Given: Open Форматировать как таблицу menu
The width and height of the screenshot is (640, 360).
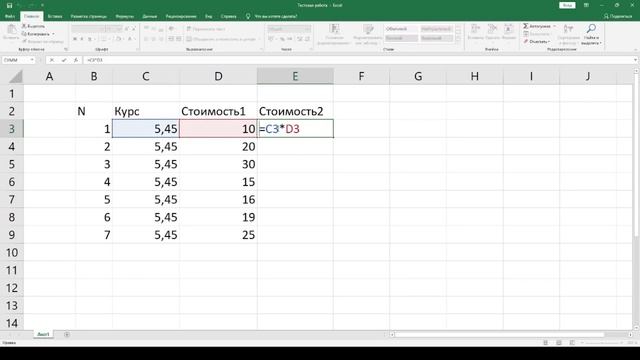Looking at the screenshot, I should coord(368,34).
